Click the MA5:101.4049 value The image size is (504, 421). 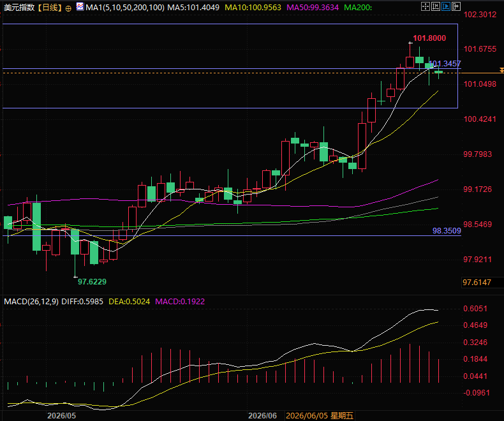point(193,8)
